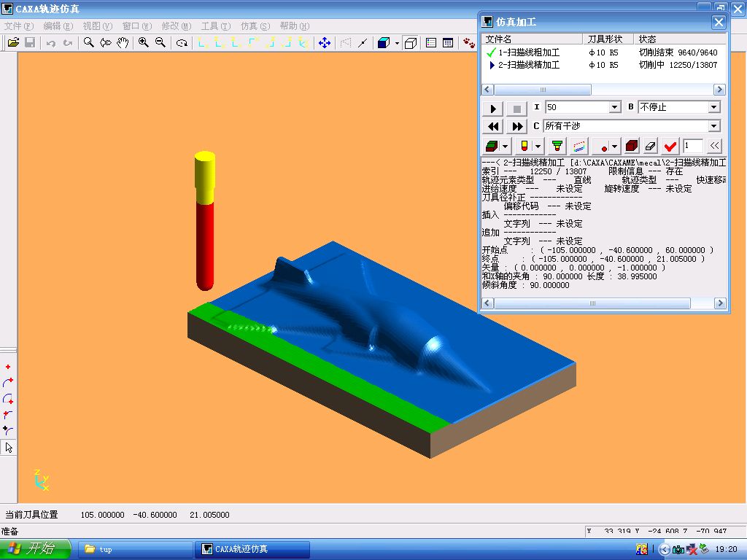Image resolution: width=747 pixels, height=560 pixels.
Task: Select the red point tool in left sidebar
Action: pos(8,367)
